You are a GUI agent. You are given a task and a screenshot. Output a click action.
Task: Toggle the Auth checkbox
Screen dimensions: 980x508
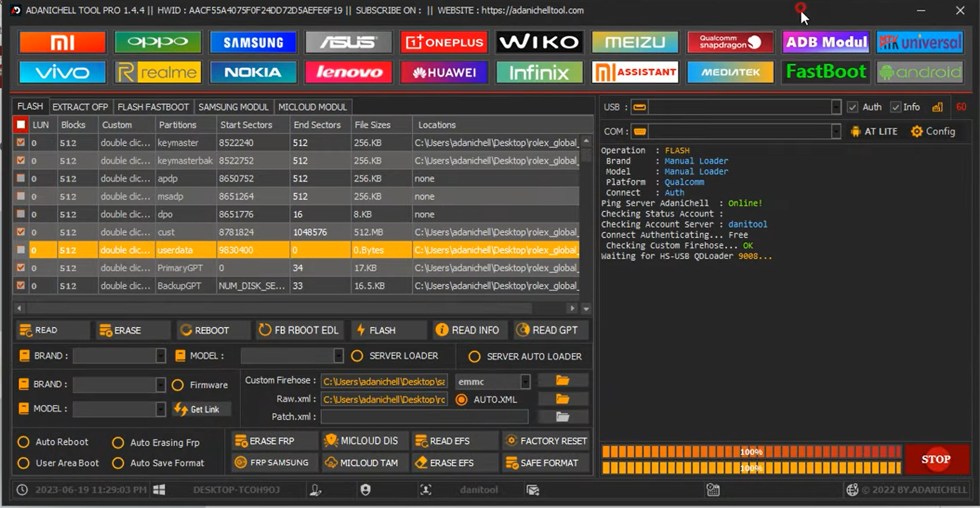[x=852, y=107]
